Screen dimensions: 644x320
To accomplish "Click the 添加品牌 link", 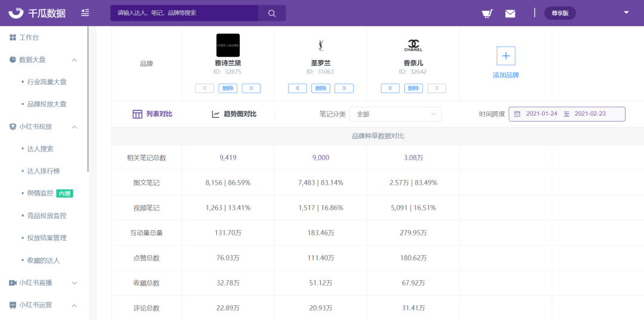I will tap(506, 76).
